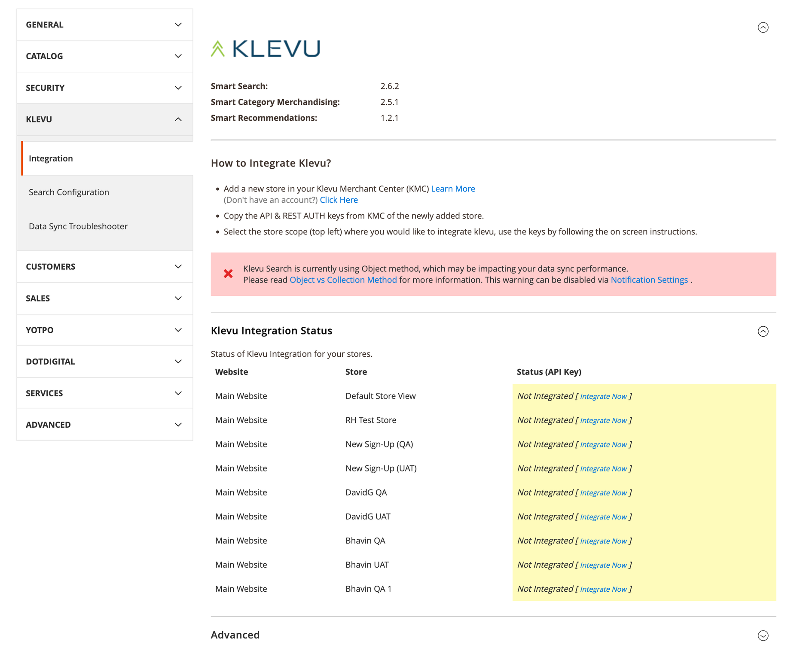Open the Learn More link
The width and height of the screenshot is (794, 672).
click(453, 189)
